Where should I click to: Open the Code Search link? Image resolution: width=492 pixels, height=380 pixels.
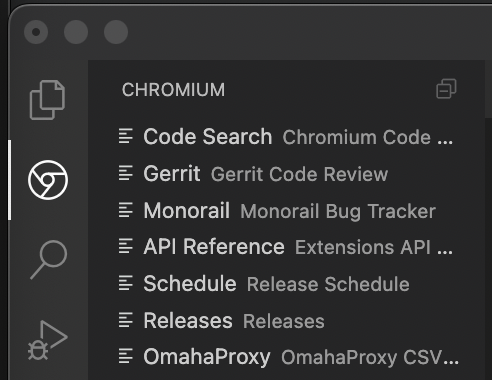286,137
